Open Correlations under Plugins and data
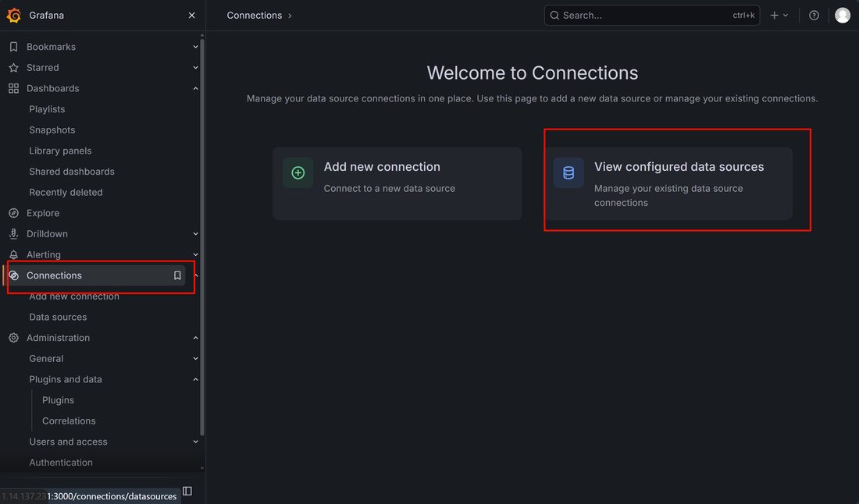Screen dimensions: 859x504 [69, 421]
